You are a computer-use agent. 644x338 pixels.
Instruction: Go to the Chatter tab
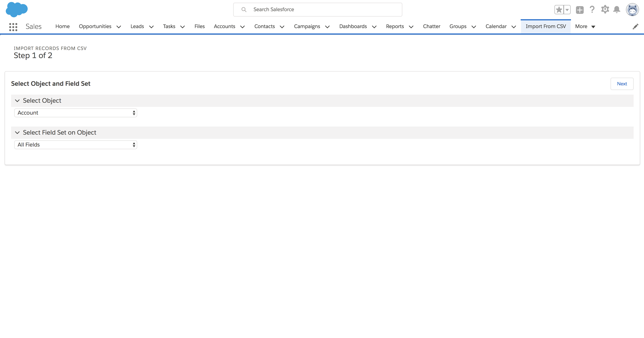pos(431,27)
